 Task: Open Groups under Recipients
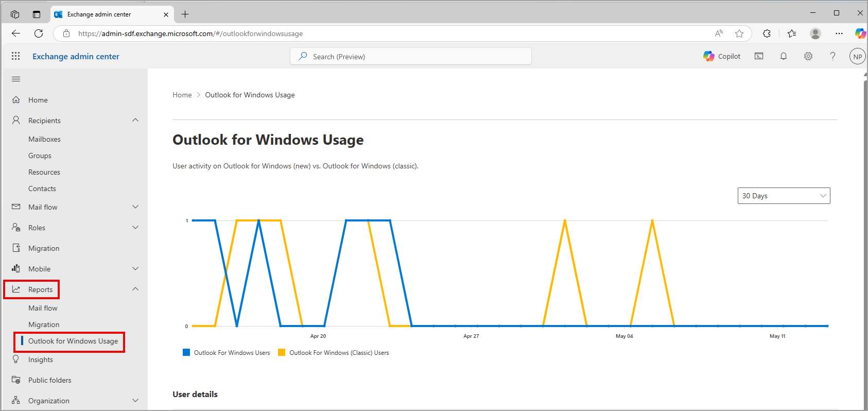[x=40, y=156]
